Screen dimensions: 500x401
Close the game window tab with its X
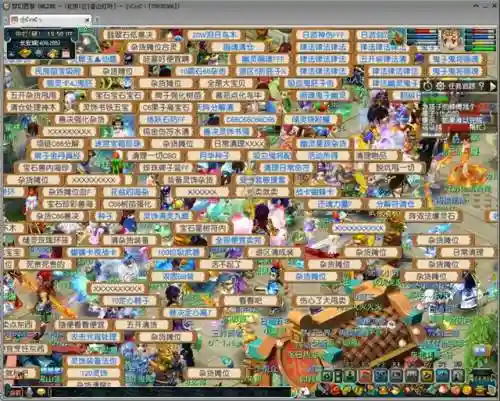[87, 20]
